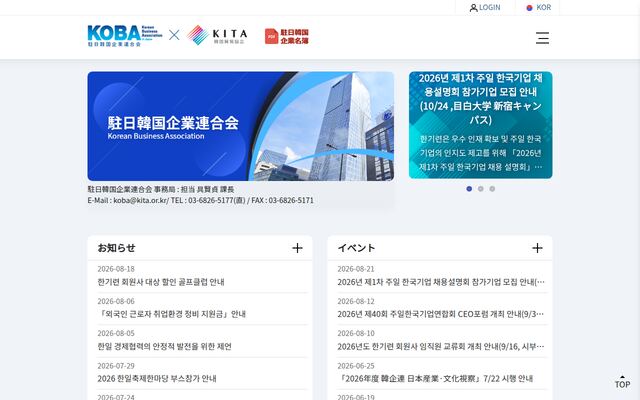The image size is (640, 400).
Task: Open the main 駐日韓国企業連合会 banner image
Action: (241, 126)
